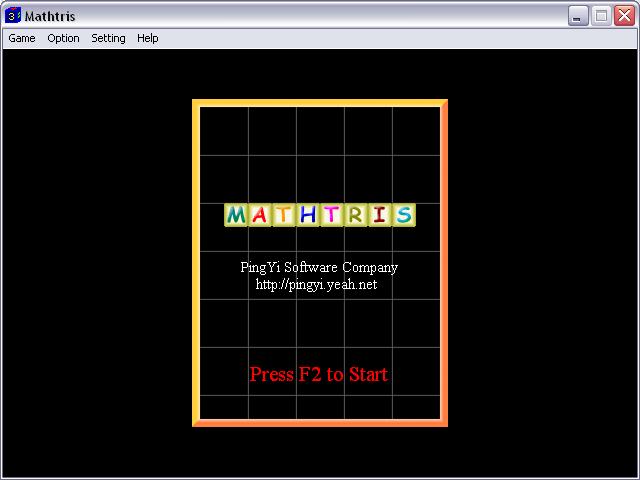Click the 'PingYi Software Company' text
This screenshot has height=480, width=640.
pyautogui.click(x=319, y=267)
